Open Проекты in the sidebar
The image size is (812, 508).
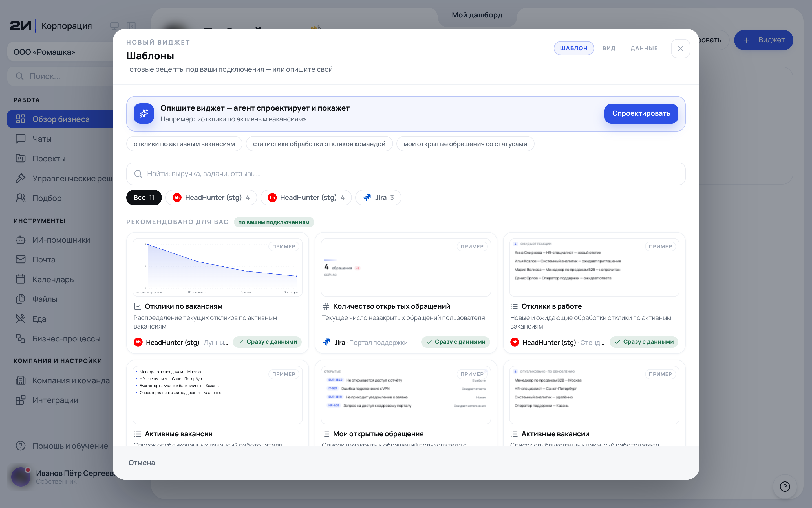tap(49, 159)
